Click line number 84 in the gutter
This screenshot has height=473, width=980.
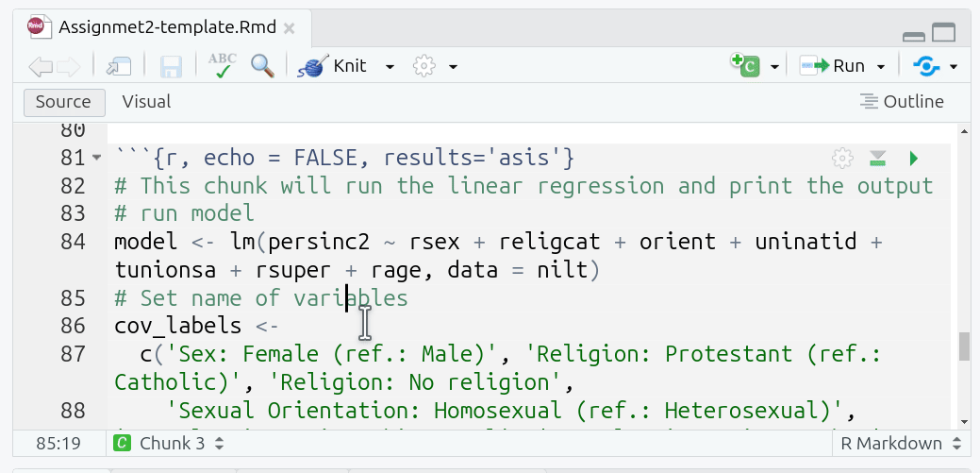pos(73,242)
